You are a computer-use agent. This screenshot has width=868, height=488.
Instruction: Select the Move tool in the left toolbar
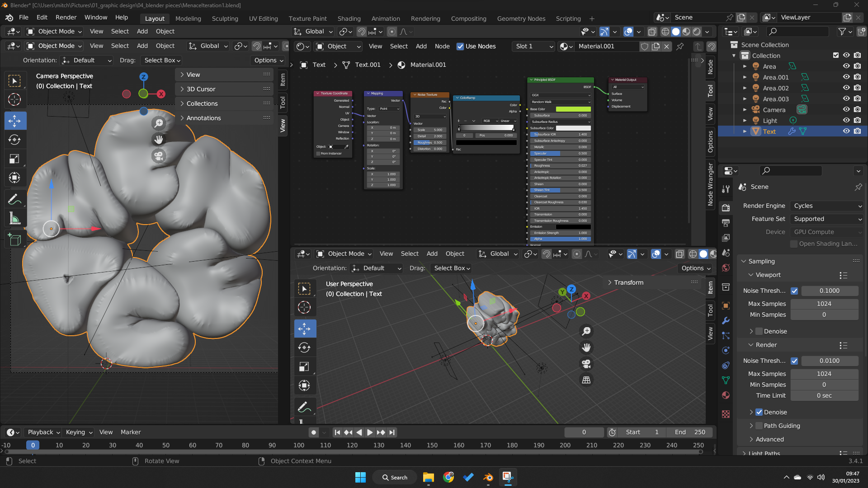coord(15,121)
